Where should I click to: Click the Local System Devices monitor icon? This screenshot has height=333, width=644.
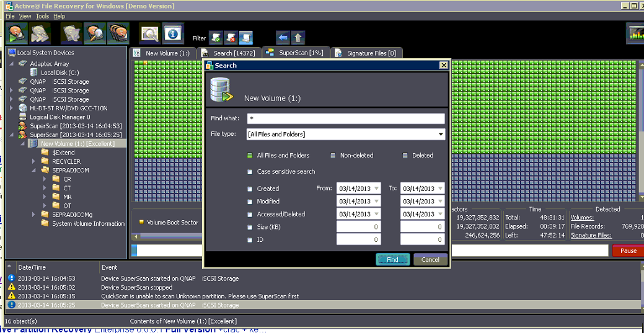tap(12, 53)
